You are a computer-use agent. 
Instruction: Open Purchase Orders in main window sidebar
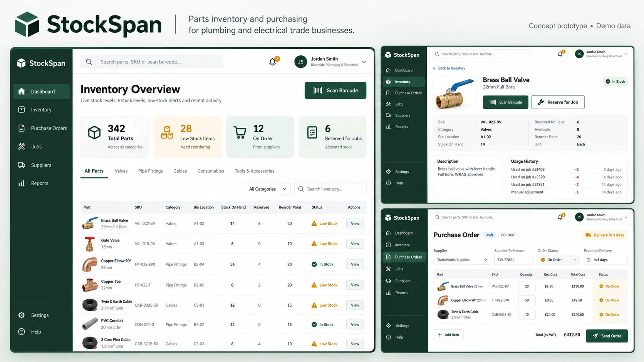pos(42,128)
